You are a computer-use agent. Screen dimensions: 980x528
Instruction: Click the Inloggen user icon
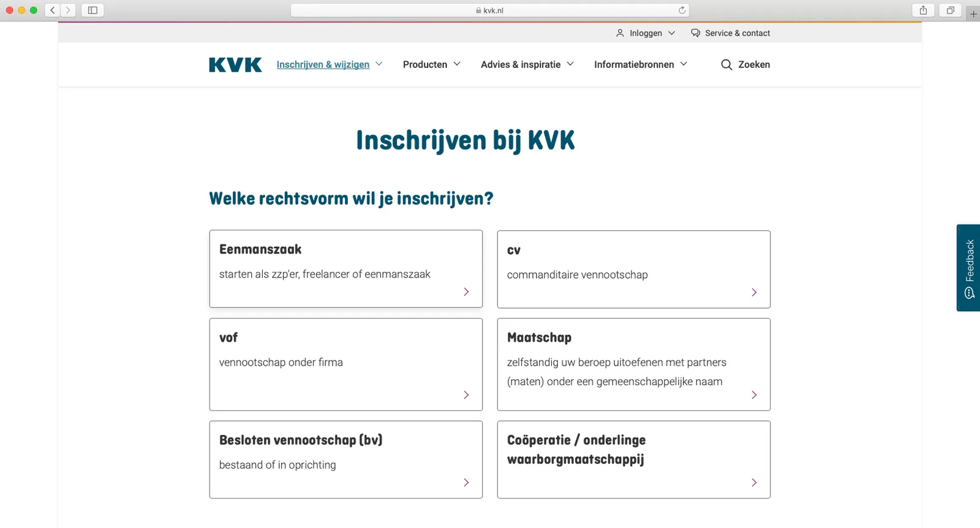tap(620, 33)
